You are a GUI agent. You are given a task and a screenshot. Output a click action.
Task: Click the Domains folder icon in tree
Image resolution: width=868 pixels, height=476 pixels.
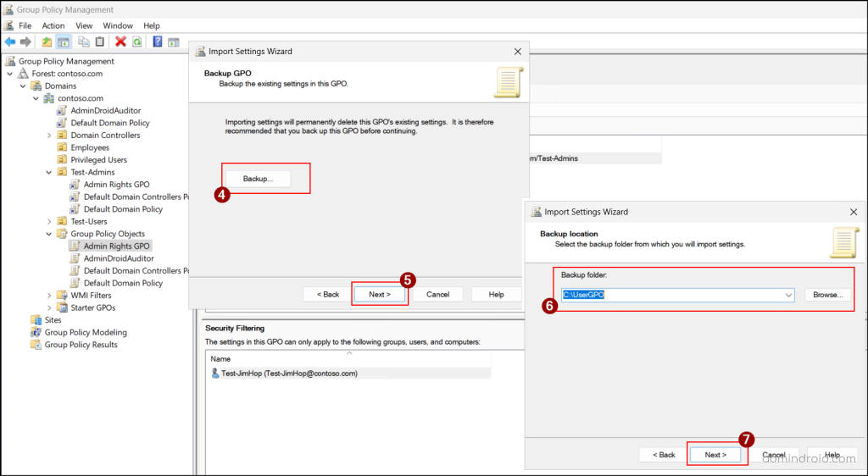click(x=36, y=86)
